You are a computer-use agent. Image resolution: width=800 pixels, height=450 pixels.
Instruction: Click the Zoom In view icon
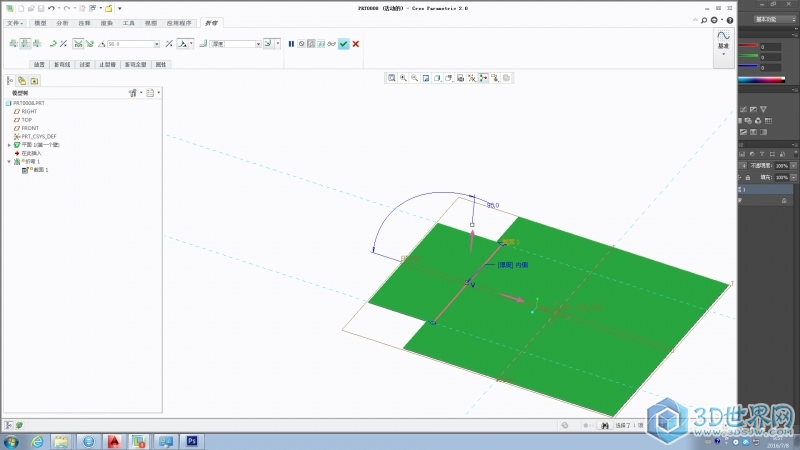pyautogui.click(x=403, y=77)
